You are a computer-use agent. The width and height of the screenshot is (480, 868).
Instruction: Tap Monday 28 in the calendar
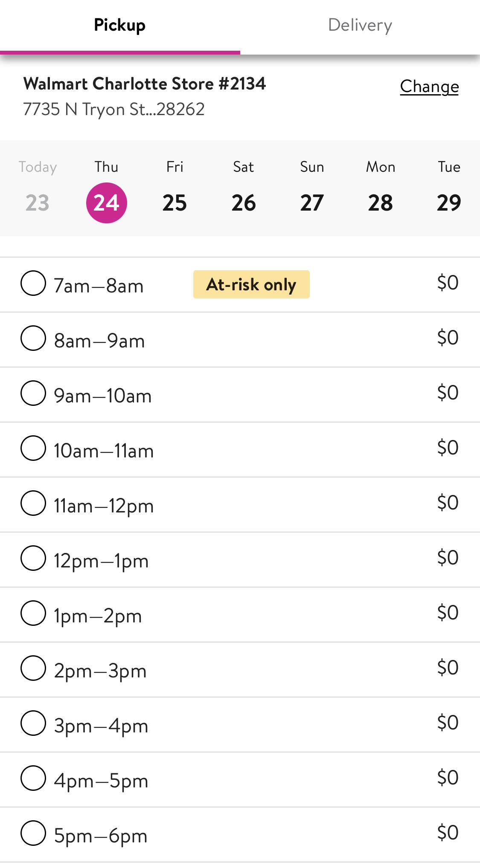point(380,203)
